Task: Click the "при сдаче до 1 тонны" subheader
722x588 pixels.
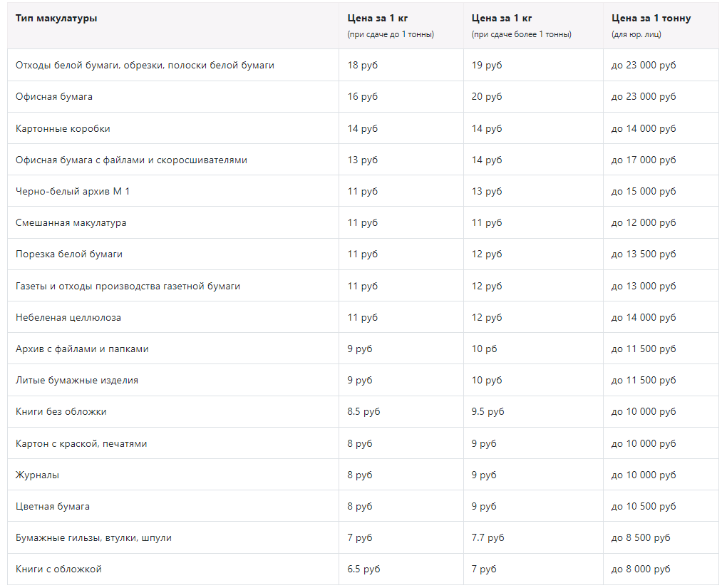Action: 391,34
